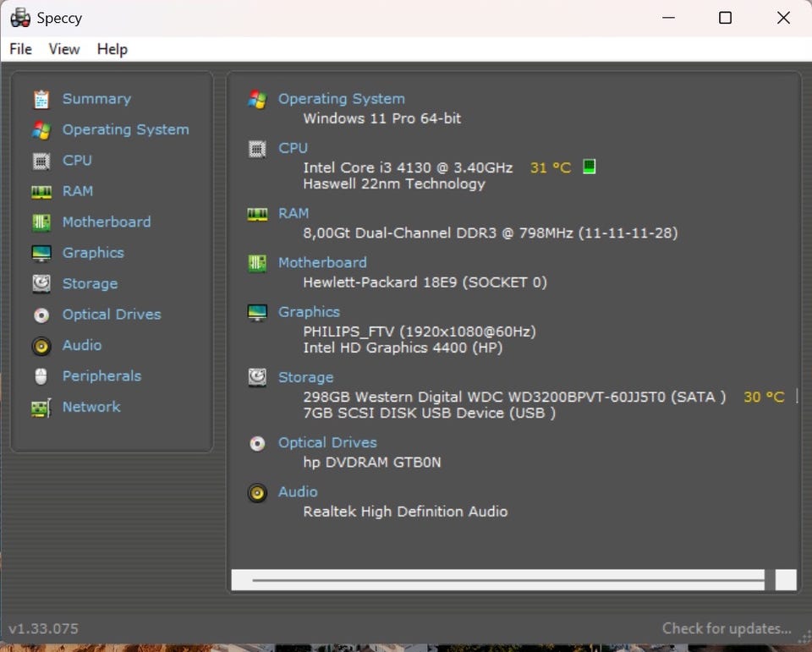Click the PHILIPS_FTV display text
The height and width of the screenshot is (652, 812).
420,331
